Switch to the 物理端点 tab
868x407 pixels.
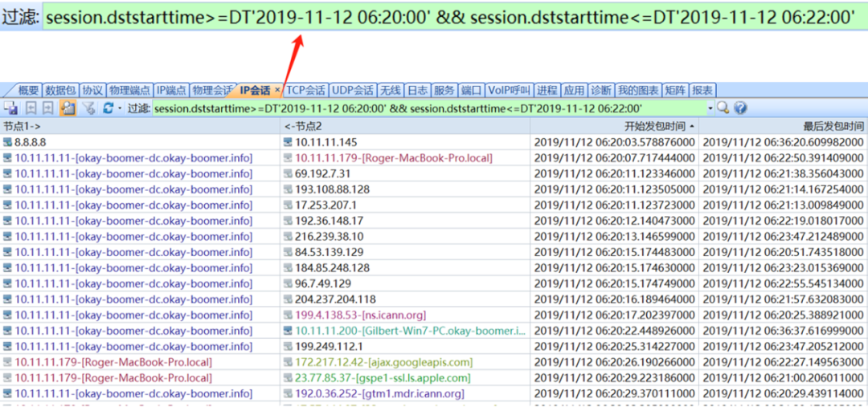pyautogui.click(x=129, y=90)
